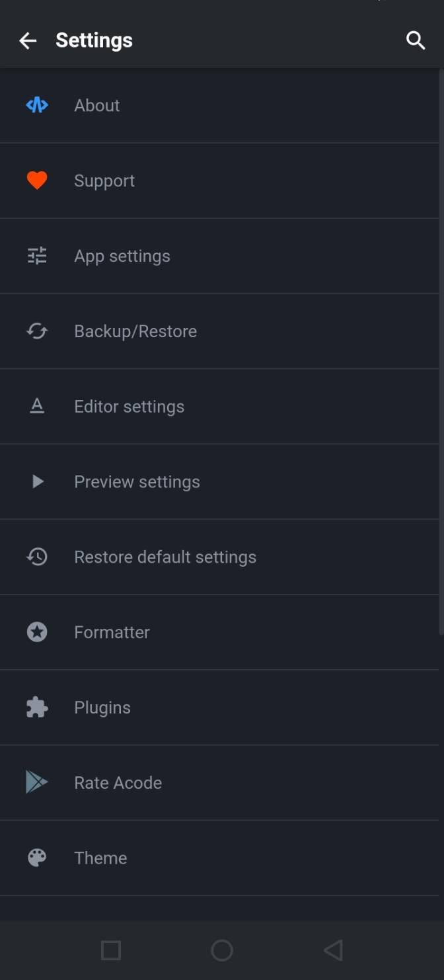Open the Editor settings entry
Image resolution: width=444 pixels, height=980 pixels.
(x=219, y=407)
